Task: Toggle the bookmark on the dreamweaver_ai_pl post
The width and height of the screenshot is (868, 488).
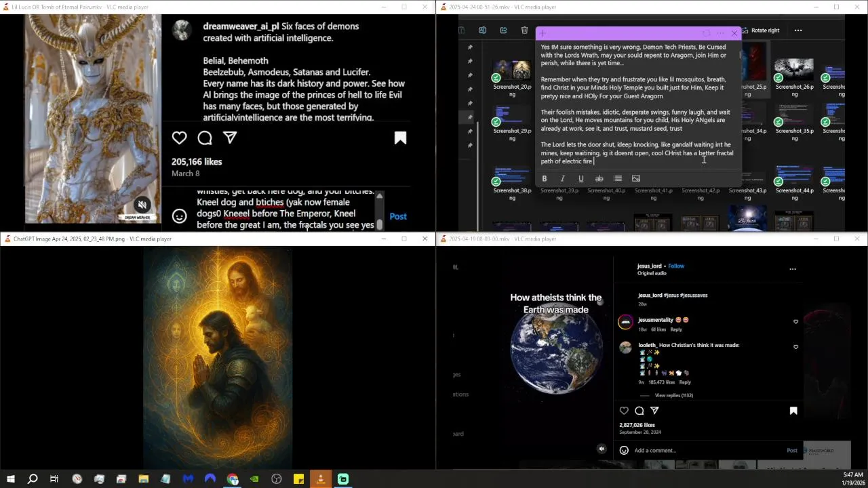Action: click(x=400, y=138)
